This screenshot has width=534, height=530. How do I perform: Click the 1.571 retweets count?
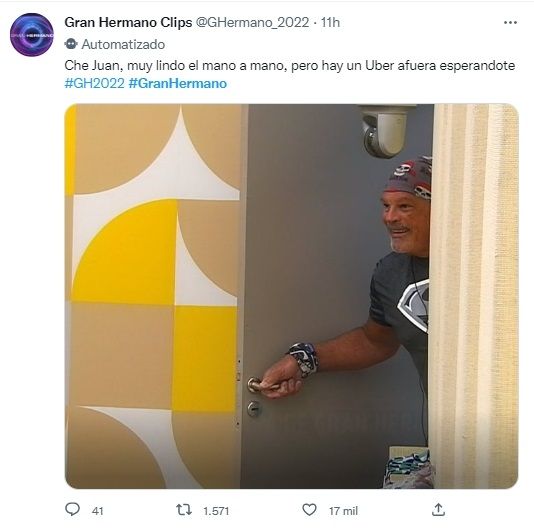pos(216,511)
